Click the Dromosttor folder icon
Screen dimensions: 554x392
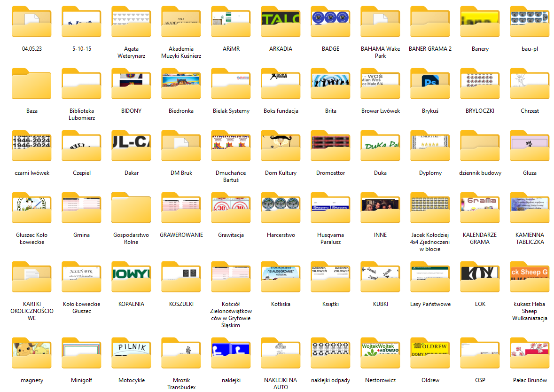(x=330, y=146)
